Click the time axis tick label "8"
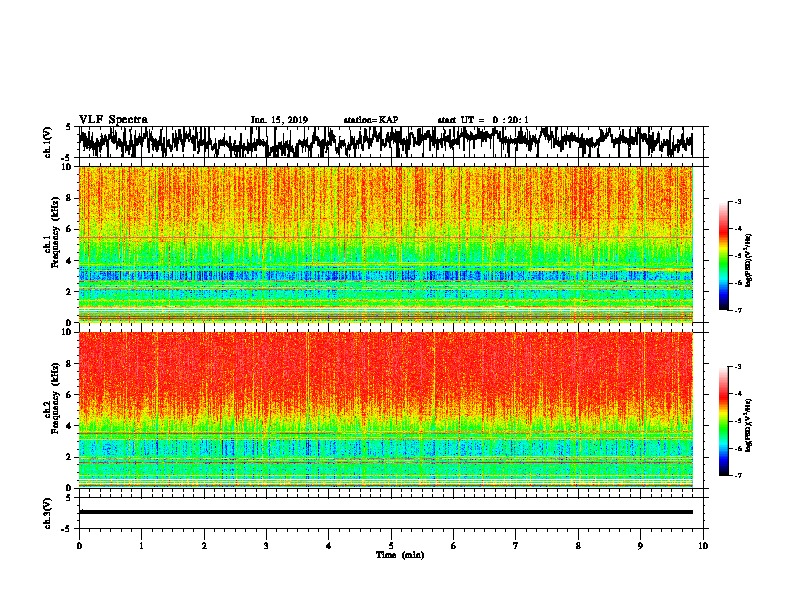The image size is (792, 612). (x=578, y=546)
